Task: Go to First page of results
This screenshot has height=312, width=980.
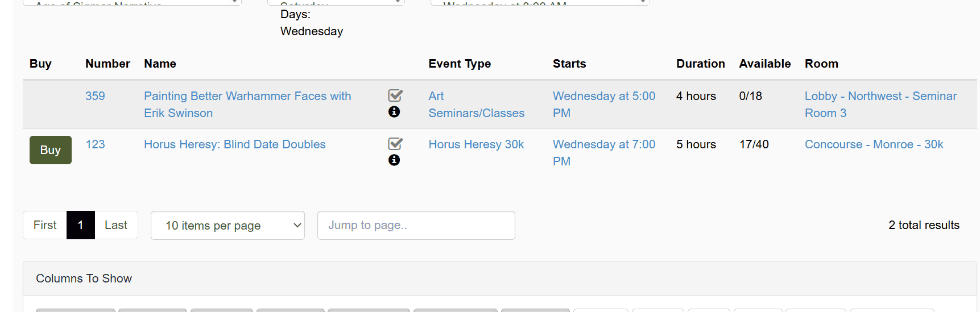Action: 45,225
